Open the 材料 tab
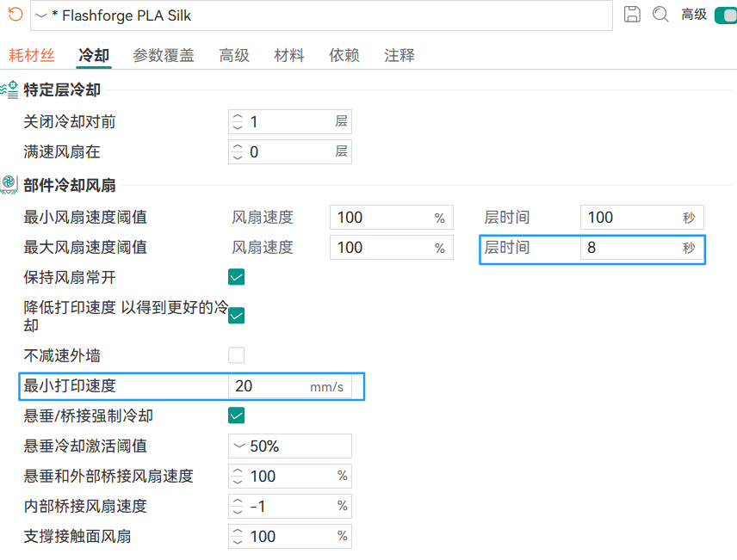Image resolution: width=737 pixels, height=560 pixels. click(289, 55)
